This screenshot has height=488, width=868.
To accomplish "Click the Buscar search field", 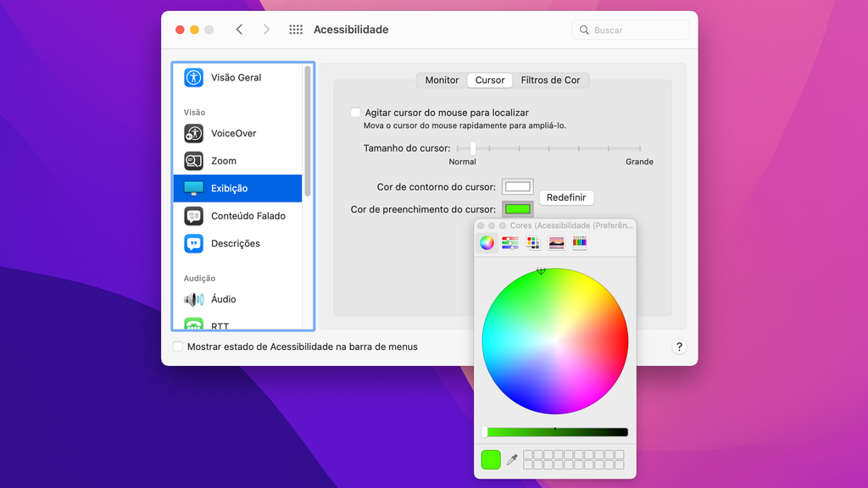I will [x=631, y=30].
